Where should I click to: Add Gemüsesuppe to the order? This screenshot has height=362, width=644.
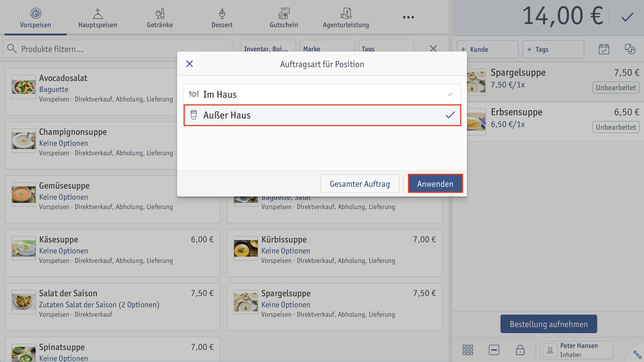click(112, 199)
